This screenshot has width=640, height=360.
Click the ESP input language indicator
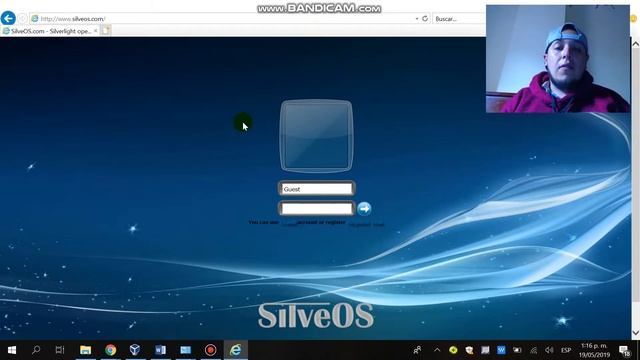click(566, 350)
